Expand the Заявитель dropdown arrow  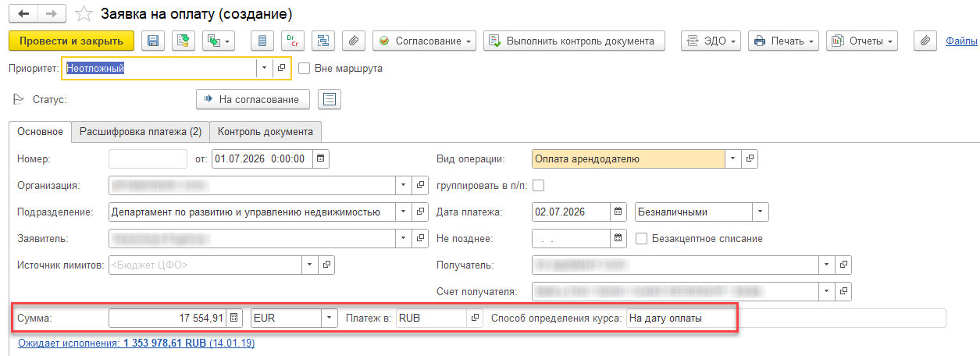[403, 238]
